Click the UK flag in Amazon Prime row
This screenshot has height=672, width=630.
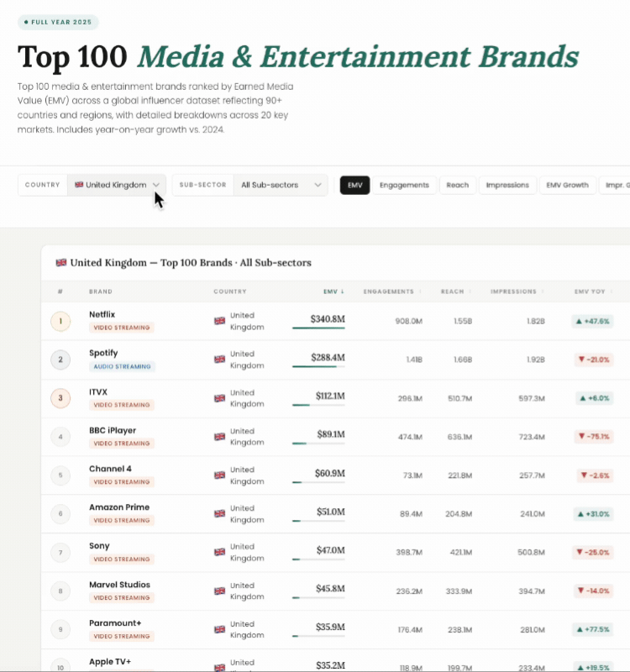point(219,513)
